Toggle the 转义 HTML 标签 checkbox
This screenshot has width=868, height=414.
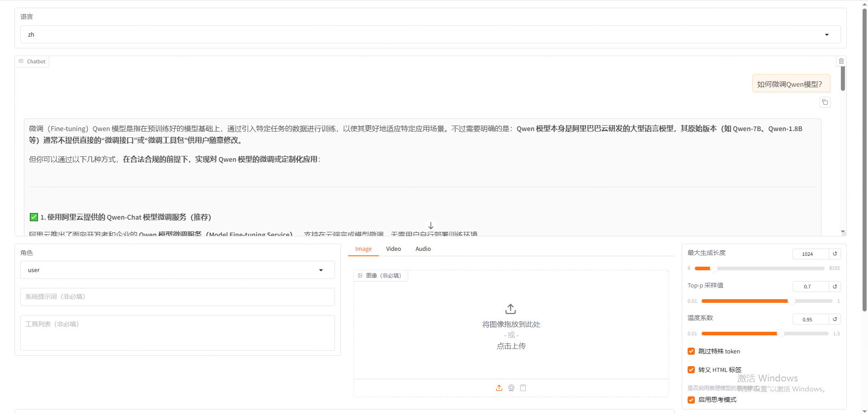tap(691, 370)
